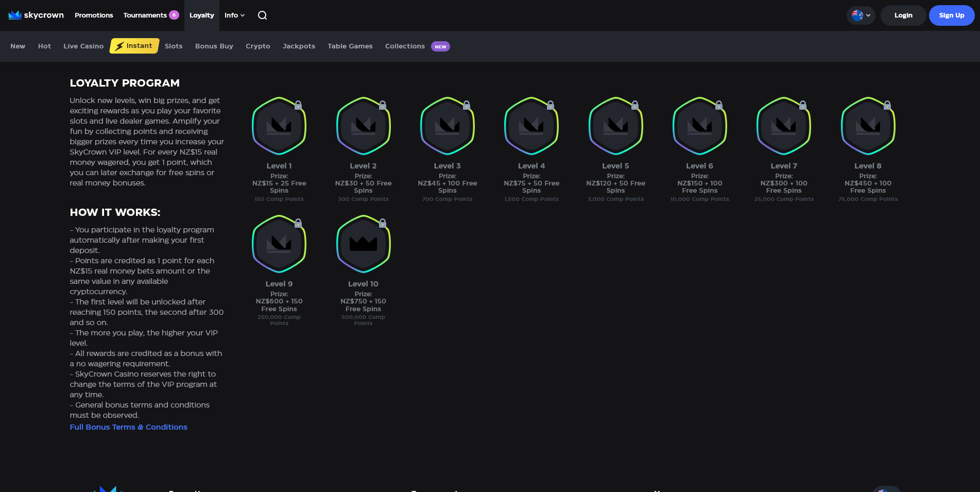Click the Tournaments count badge
The image size is (980, 492).
(174, 15)
